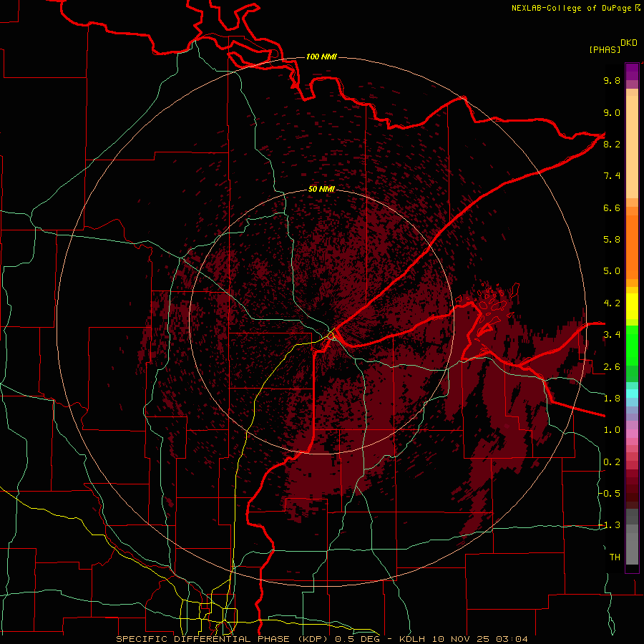Click the 8.2 scale value
The height and width of the screenshot is (644, 644).
tap(612, 144)
